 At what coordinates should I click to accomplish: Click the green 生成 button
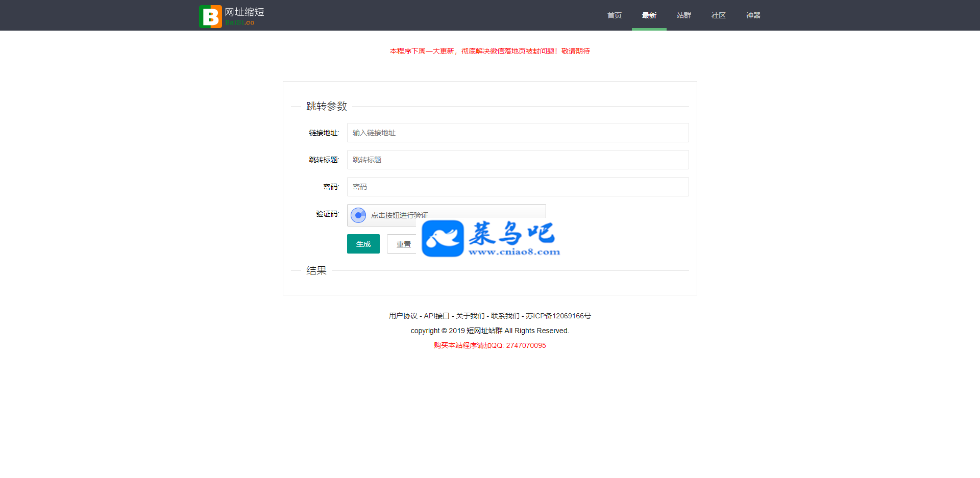(x=363, y=244)
